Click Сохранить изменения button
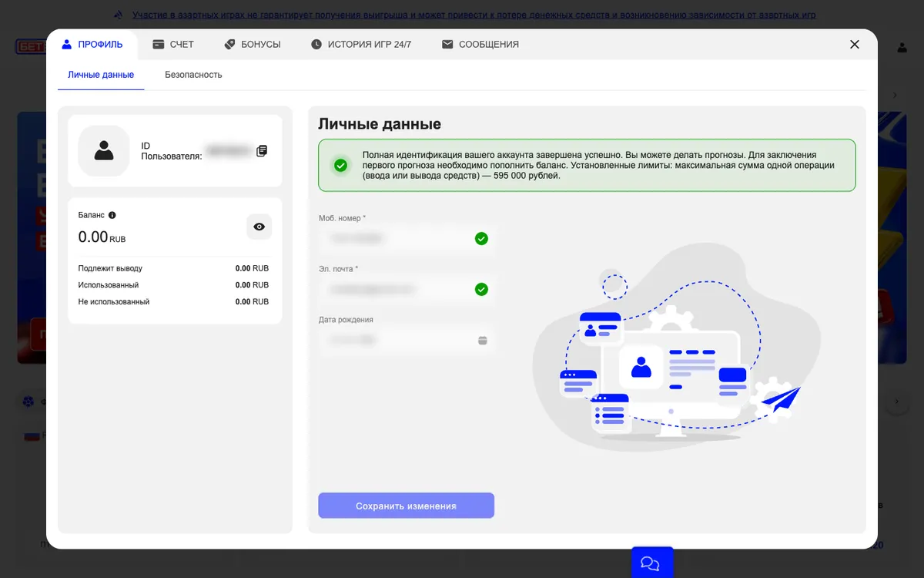The height and width of the screenshot is (578, 924). pyautogui.click(x=407, y=506)
